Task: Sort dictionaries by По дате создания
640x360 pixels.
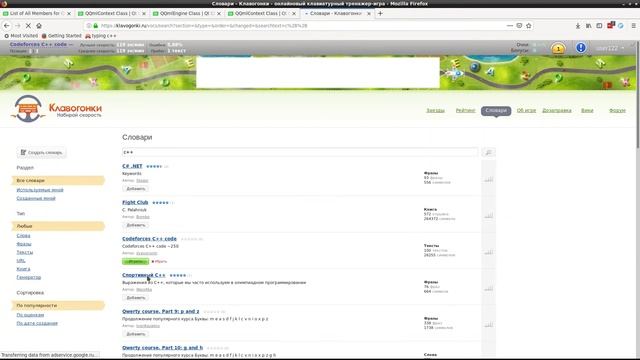Action: click(x=37, y=323)
